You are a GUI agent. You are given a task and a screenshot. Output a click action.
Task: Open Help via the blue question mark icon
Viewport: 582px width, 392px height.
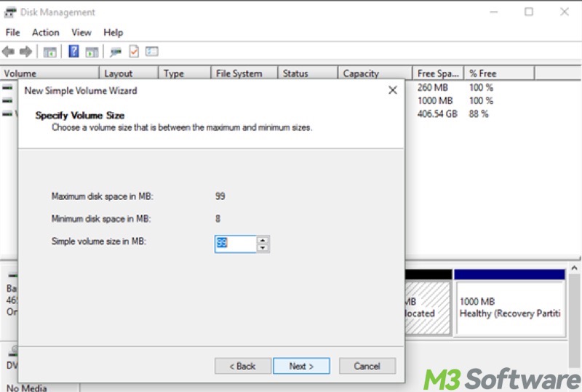click(x=73, y=52)
